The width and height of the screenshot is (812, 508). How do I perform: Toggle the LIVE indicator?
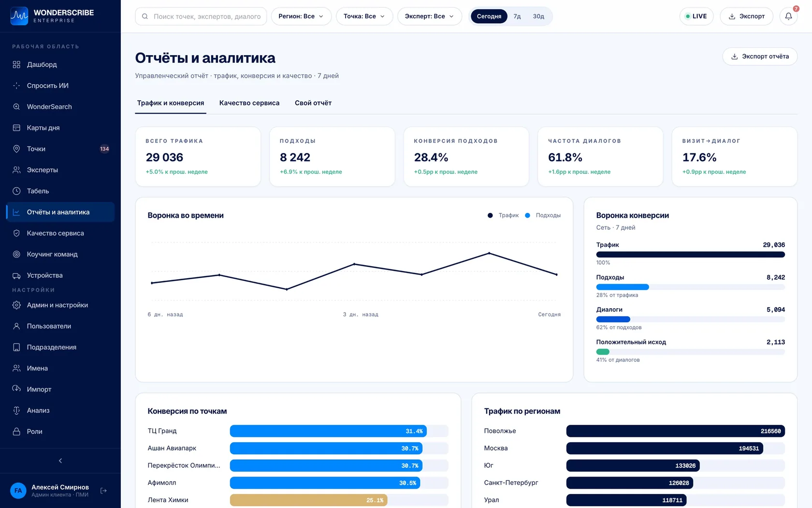coord(696,16)
